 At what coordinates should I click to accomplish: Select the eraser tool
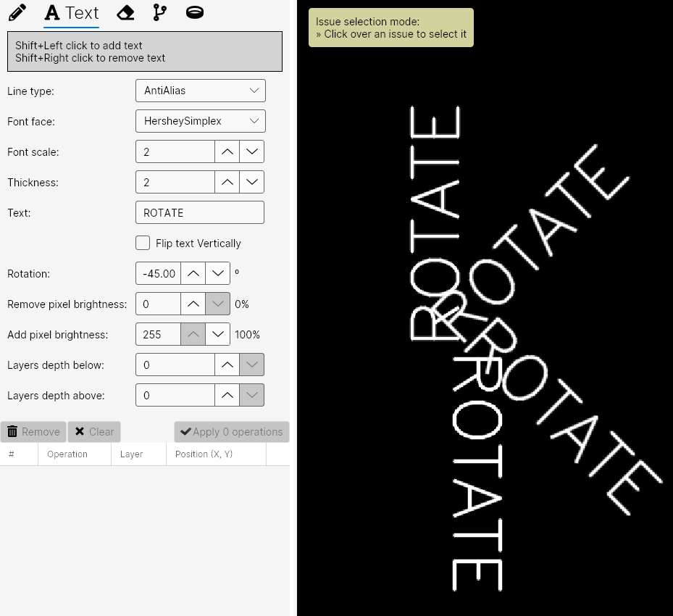tap(125, 12)
